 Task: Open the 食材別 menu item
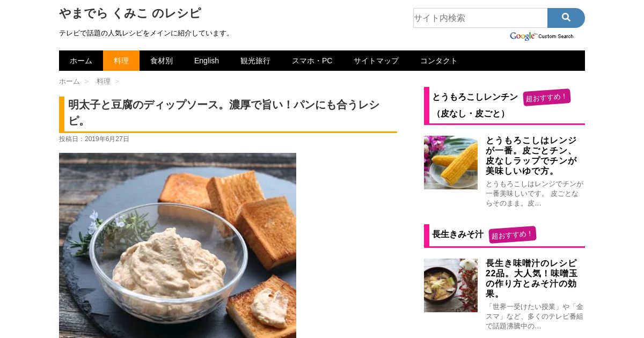pos(162,61)
